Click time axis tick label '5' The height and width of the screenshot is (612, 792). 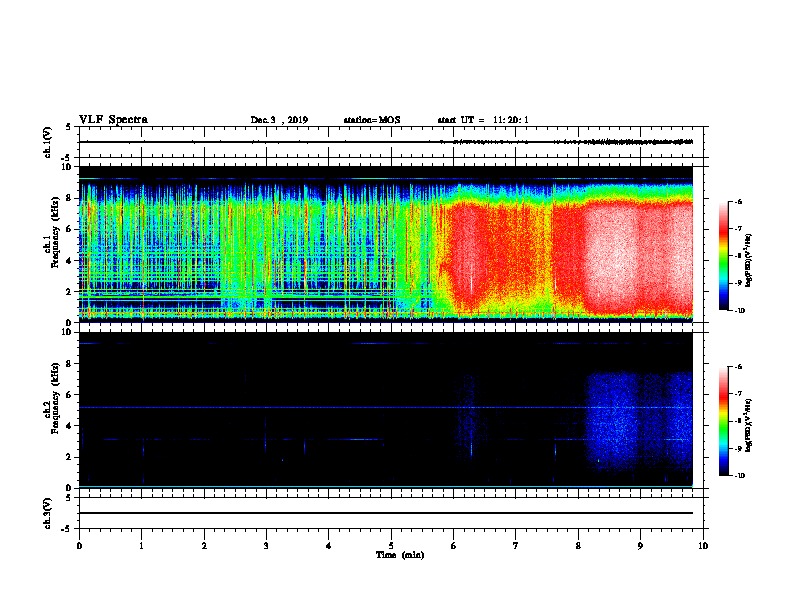pyautogui.click(x=391, y=546)
